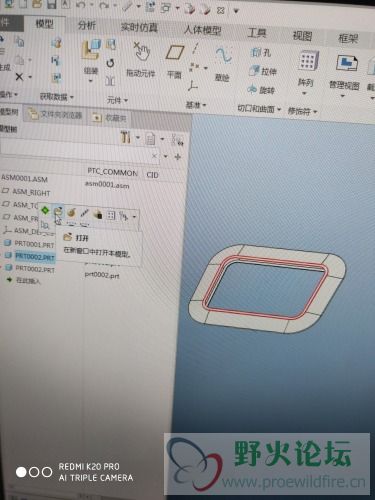This screenshot has height=500, width=375.
Task: Switch to the Analysis (分析) ribbon tab
Action: tap(87, 25)
